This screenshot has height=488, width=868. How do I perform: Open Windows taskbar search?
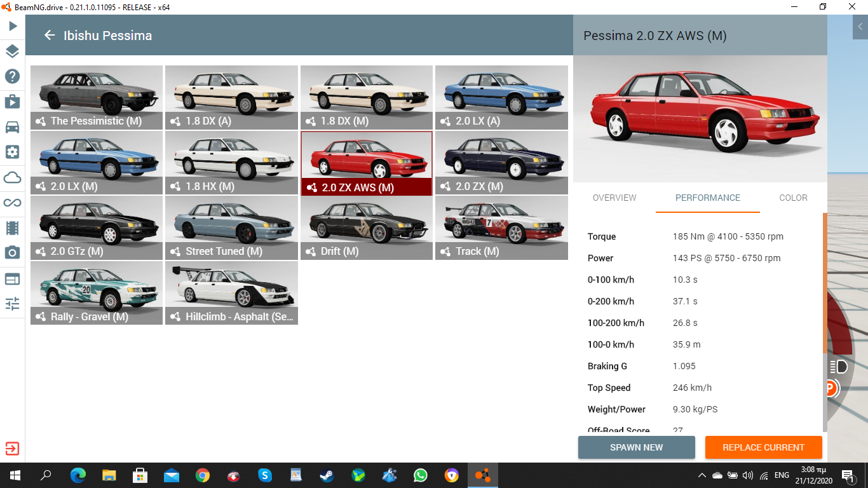coord(46,475)
